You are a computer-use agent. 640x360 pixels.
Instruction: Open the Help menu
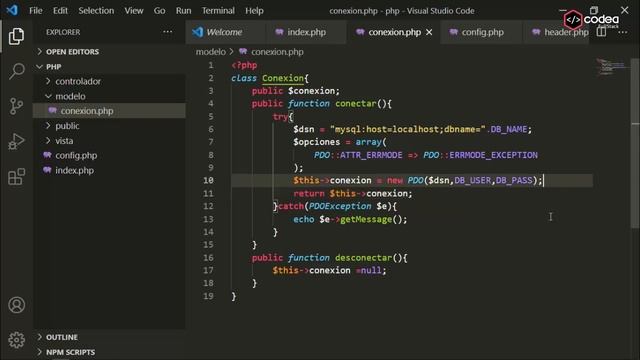coord(254,10)
